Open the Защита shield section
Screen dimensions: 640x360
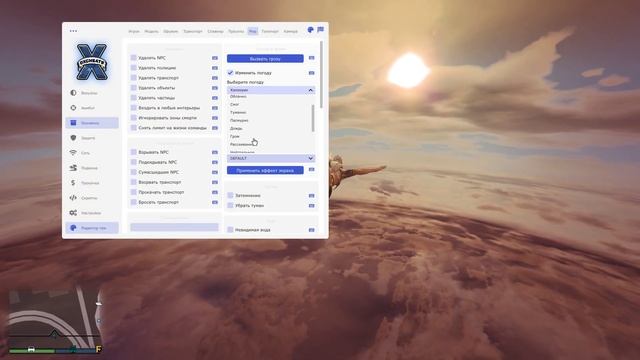point(92,138)
